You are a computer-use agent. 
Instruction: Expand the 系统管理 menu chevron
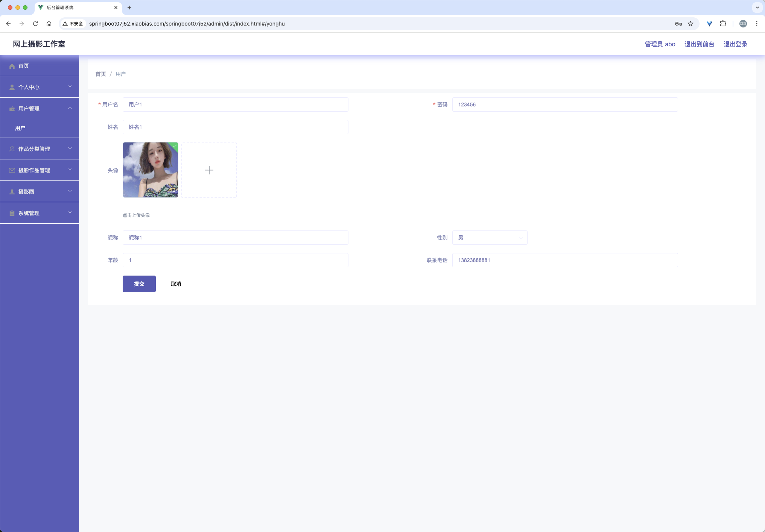(x=70, y=212)
